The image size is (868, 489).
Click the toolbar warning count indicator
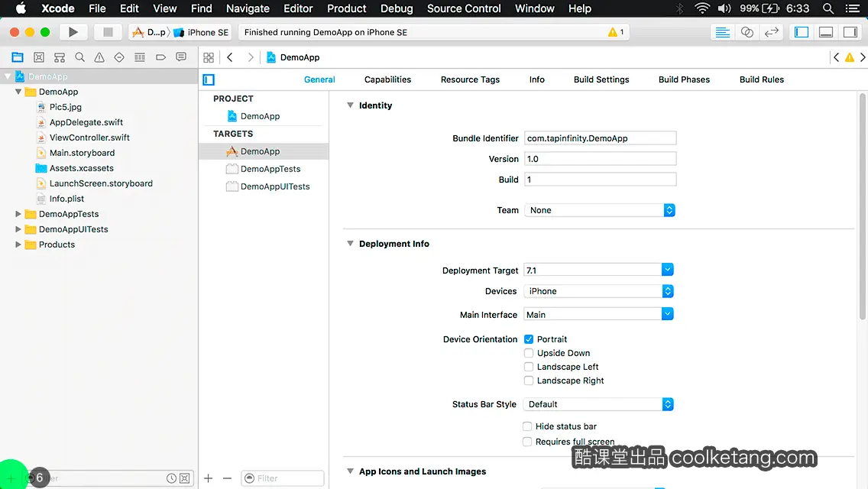[x=616, y=32]
